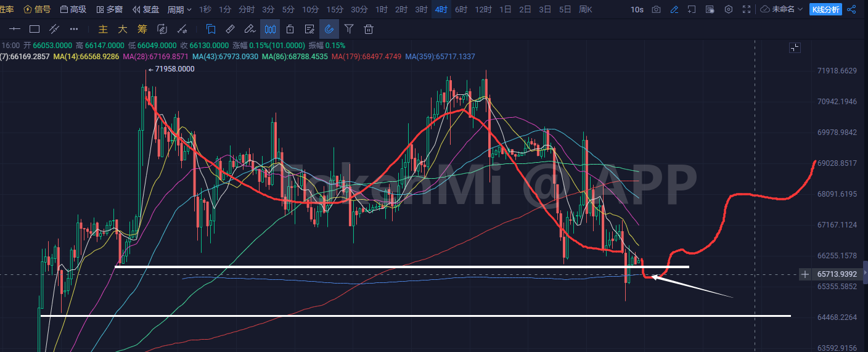Select the rectangle drawing tool

tap(35, 29)
